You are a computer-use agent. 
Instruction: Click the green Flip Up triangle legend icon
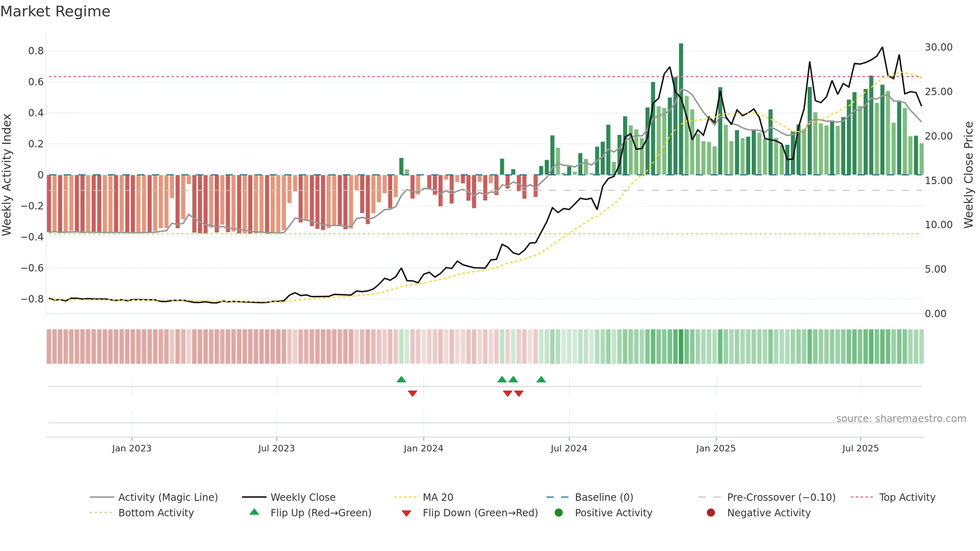coord(254,512)
